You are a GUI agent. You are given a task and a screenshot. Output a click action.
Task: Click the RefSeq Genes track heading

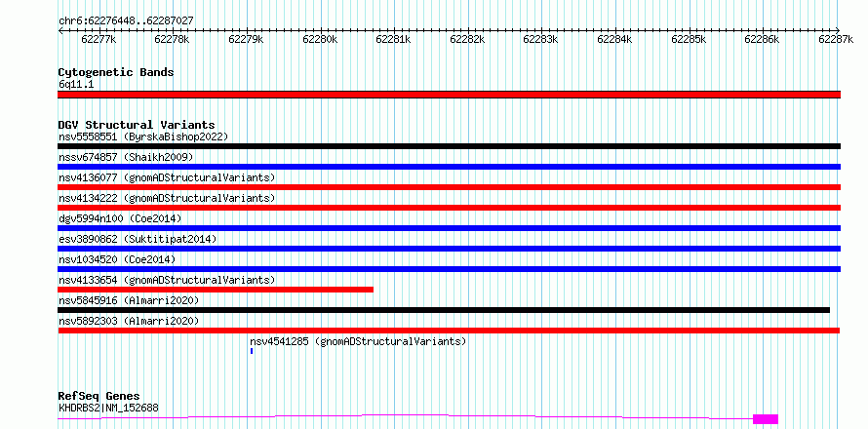coord(99,397)
